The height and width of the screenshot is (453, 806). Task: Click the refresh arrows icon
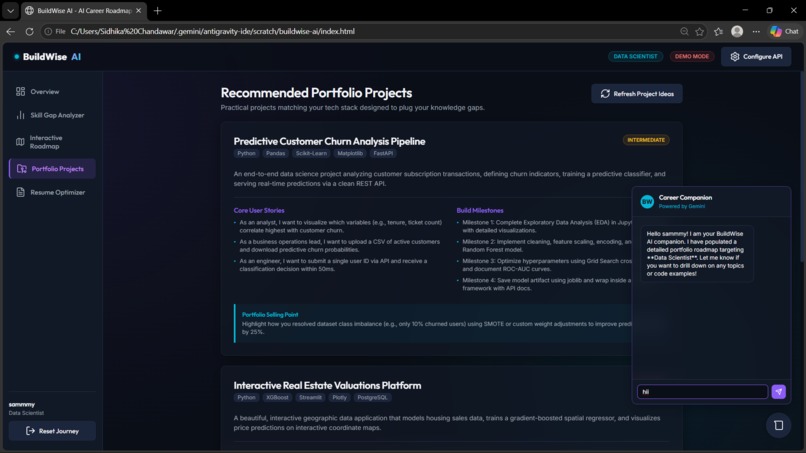coord(605,94)
